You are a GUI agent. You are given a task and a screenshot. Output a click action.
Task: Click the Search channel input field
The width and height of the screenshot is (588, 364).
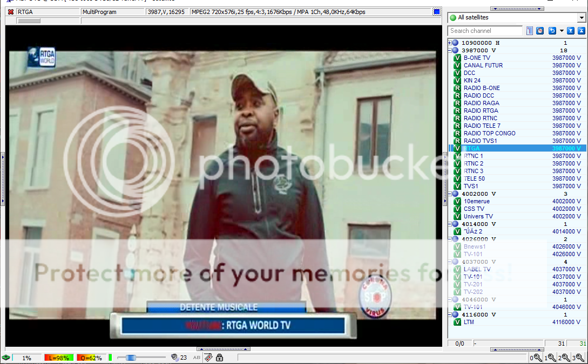point(485,31)
